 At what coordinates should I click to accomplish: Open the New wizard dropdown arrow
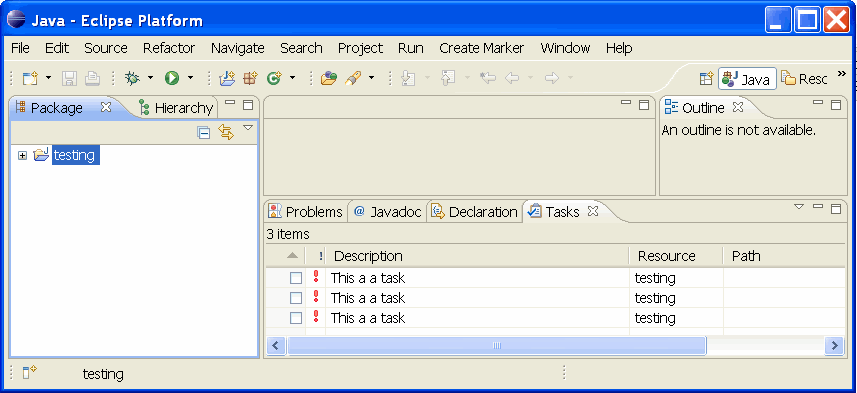coord(48,78)
